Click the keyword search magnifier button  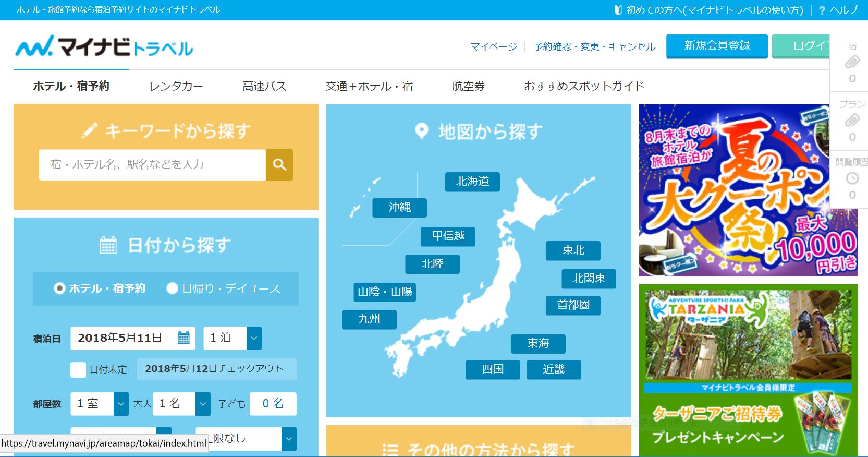279,165
